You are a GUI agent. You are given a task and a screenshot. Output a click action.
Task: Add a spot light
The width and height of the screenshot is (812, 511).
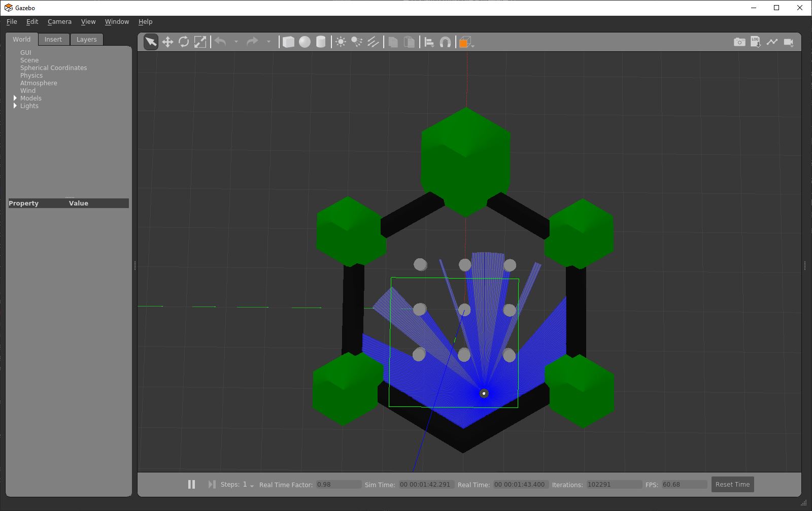[357, 42]
